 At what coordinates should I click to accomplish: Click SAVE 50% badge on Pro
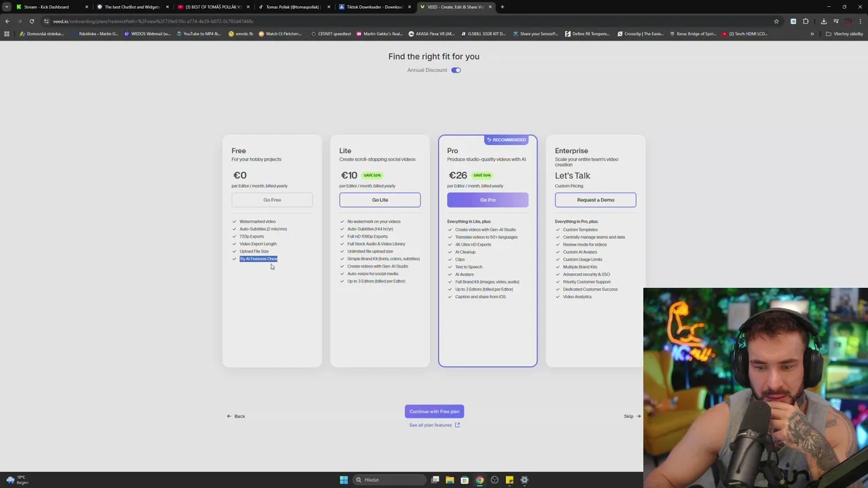tap(481, 176)
